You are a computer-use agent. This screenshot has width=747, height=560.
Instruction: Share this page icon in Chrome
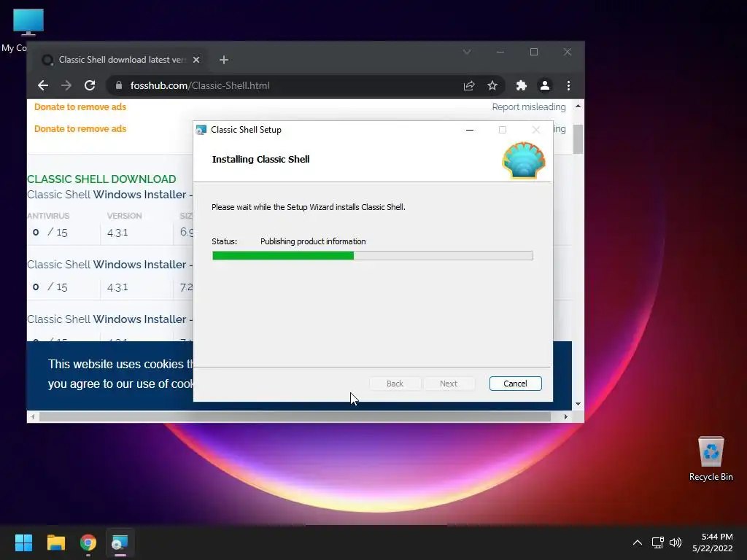[x=469, y=86]
